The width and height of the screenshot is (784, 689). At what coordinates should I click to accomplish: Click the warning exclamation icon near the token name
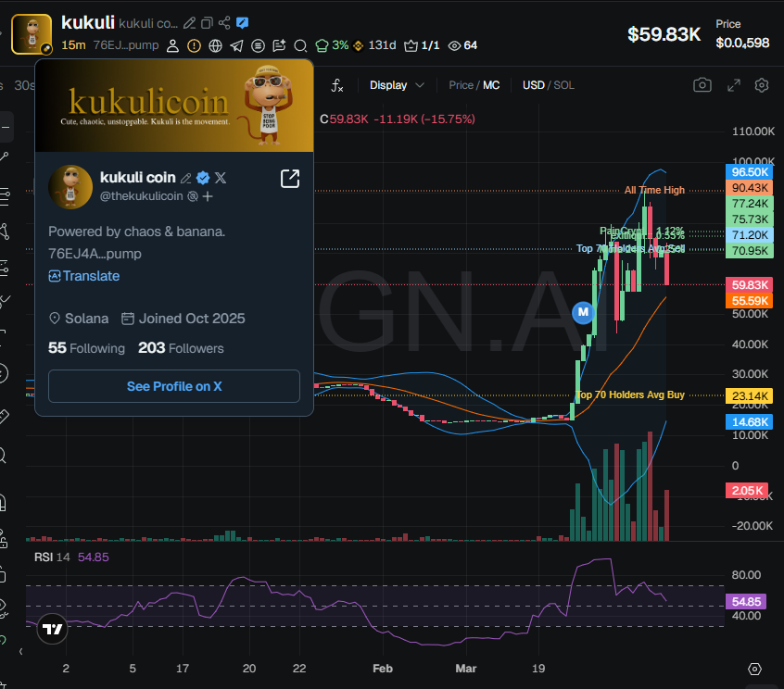[194, 45]
